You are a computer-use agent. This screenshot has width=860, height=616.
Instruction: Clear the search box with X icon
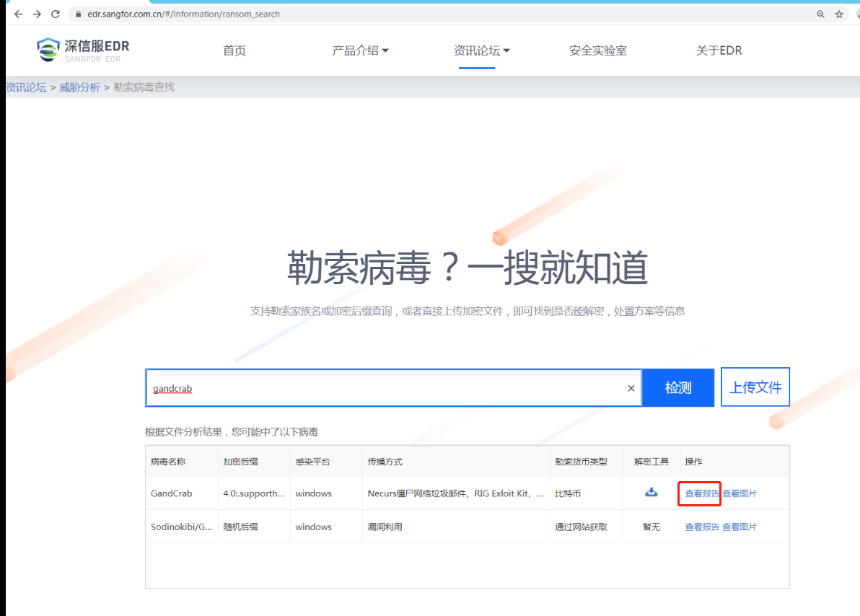[x=631, y=388]
